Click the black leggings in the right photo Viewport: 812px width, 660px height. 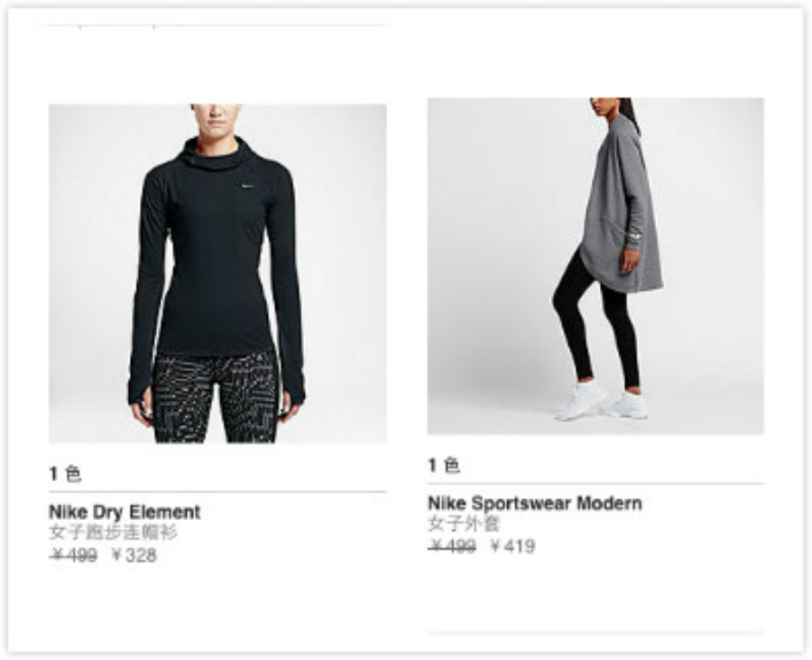tap(595, 325)
